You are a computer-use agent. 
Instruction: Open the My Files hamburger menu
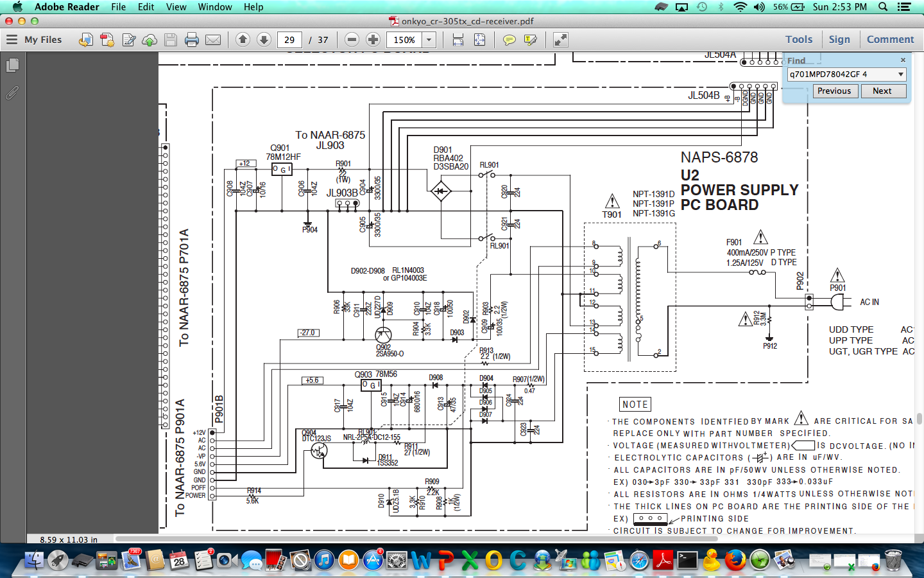point(12,40)
